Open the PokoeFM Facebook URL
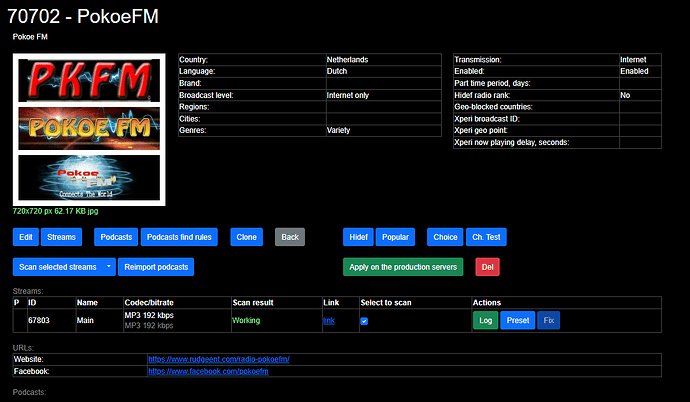 click(x=208, y=371)
